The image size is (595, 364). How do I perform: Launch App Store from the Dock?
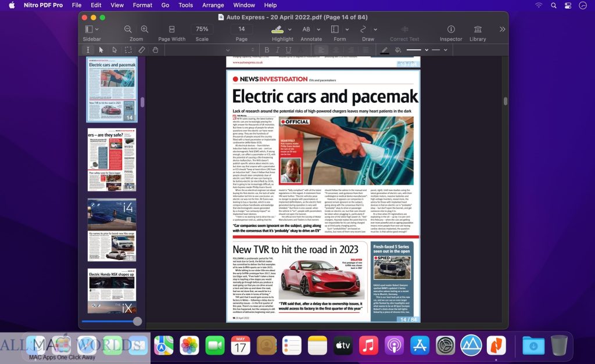[x=420, y=345]
